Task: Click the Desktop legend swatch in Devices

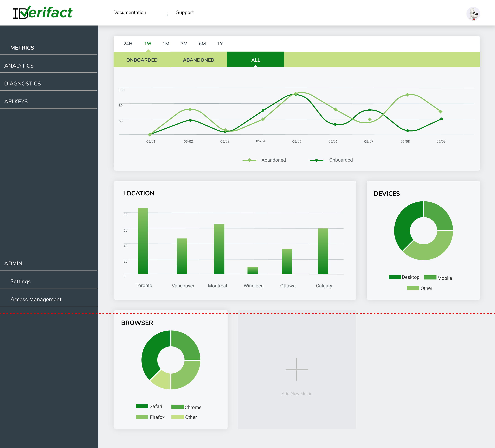Action: (395, 277)
